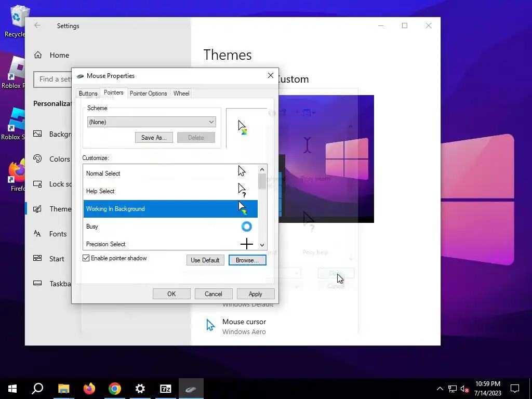Image resolution: width=532 pixels, height=399 pixels.
Task: Click the theme preview image in Settings
Action: [326, 159]
